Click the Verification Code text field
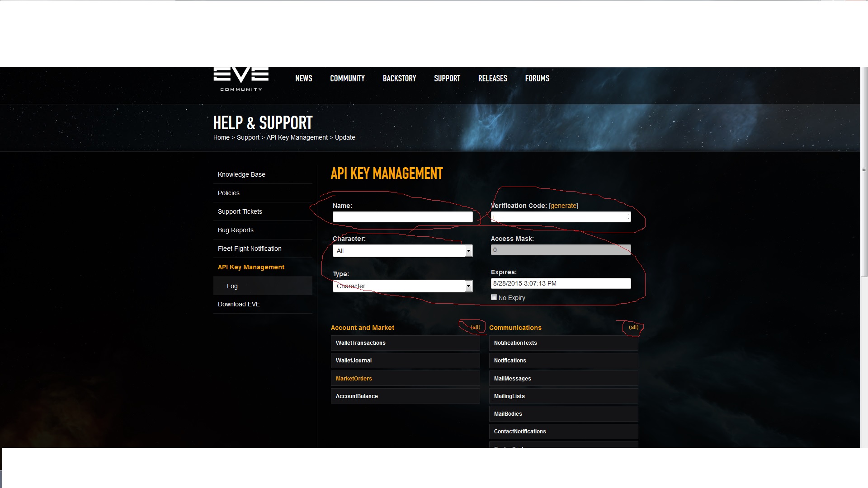Viewport: 868px width, 488px height. [561, 217]
